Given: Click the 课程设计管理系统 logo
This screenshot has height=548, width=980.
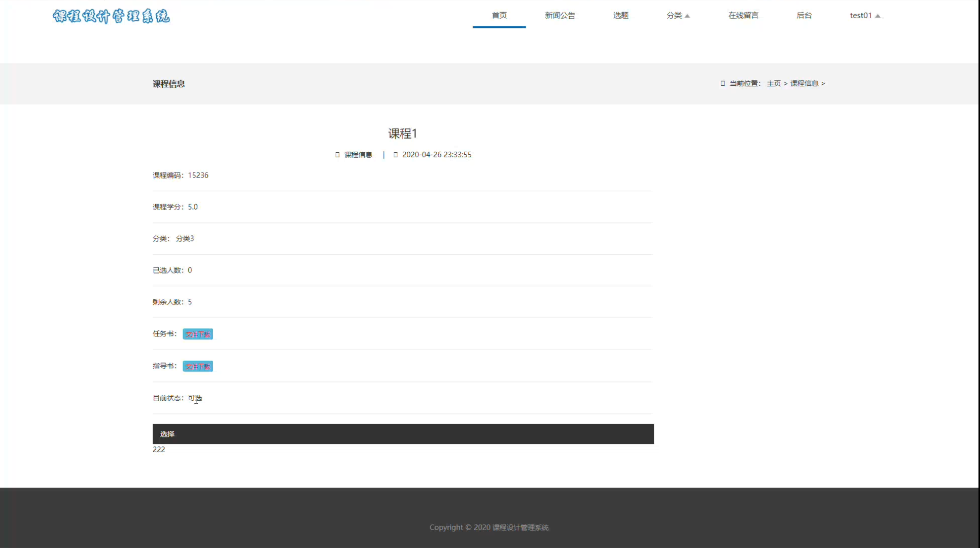Looking at the screenshot, I should pyautogui.click(x=111, y=16).
